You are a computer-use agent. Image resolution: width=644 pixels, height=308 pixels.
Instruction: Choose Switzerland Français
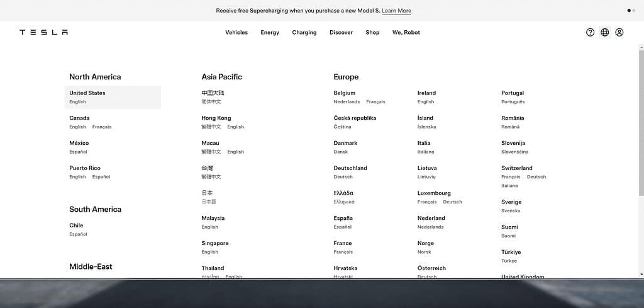[x=511, y=177]
